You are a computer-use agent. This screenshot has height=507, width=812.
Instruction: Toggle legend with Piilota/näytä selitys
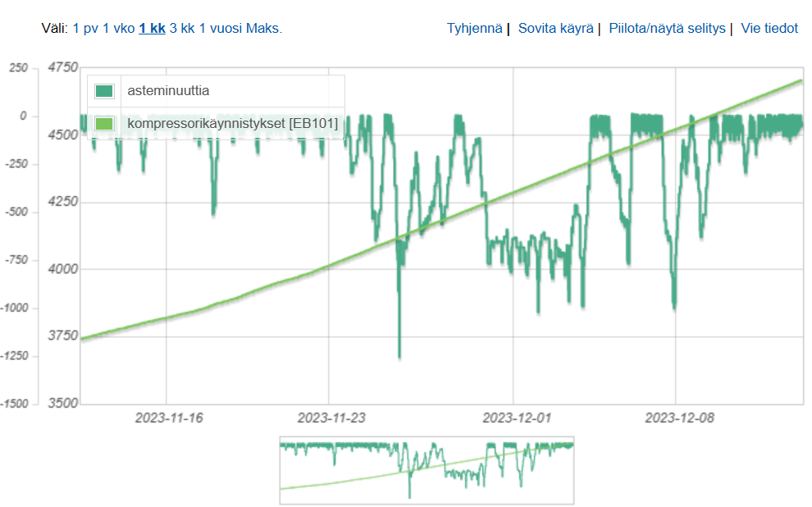coord(667,28)
